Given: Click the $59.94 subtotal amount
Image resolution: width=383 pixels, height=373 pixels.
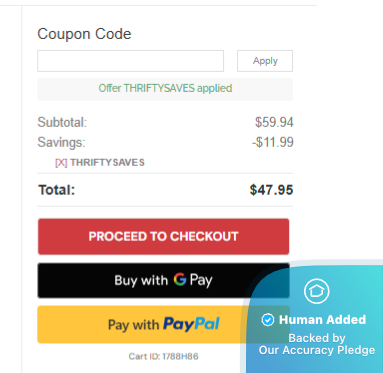Looking at the screenshot, I should pyautogui.click(x=274, y=122).
